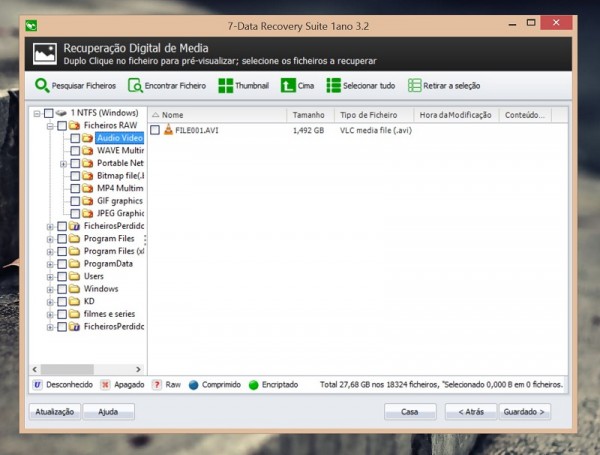Sort by the Nome column header

coord(217,115)
